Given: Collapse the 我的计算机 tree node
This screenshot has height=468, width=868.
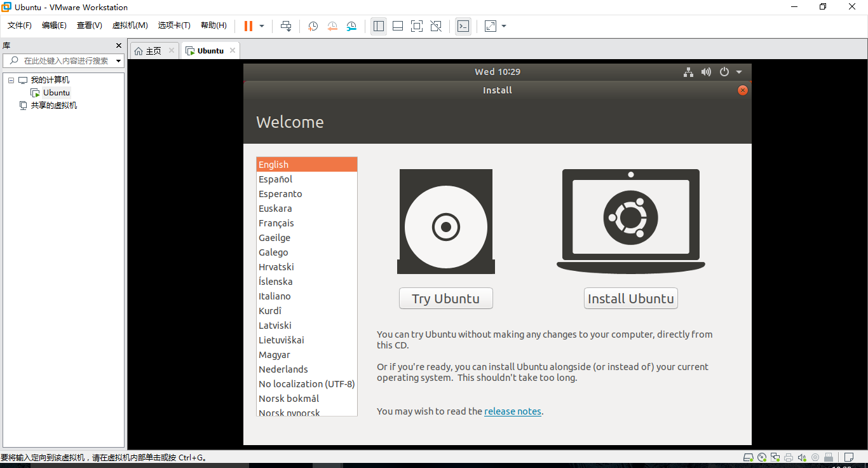Looking at the screenshot, I should 11,80.
